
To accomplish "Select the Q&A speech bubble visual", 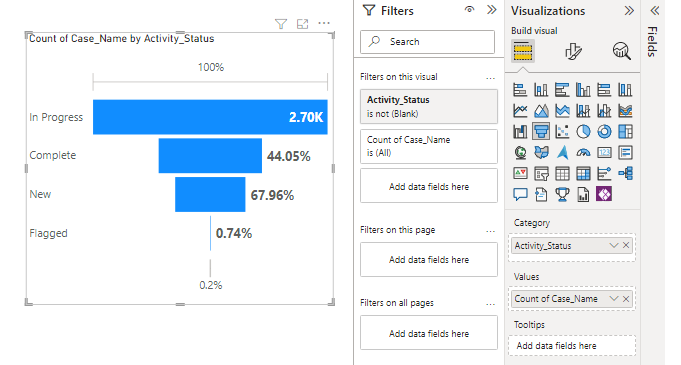I will [x=520, y=194].
